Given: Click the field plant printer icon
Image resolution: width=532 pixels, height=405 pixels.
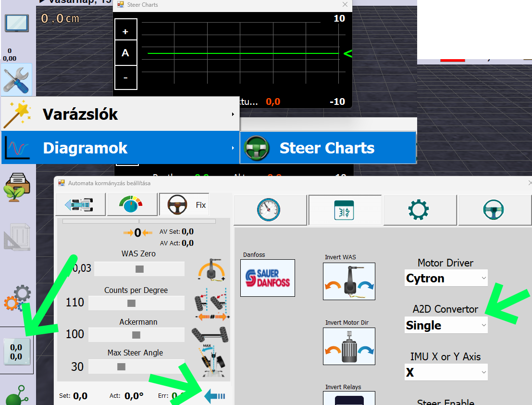Looking at the screenshot, I should pyautogui.click(x=16, y=187).
